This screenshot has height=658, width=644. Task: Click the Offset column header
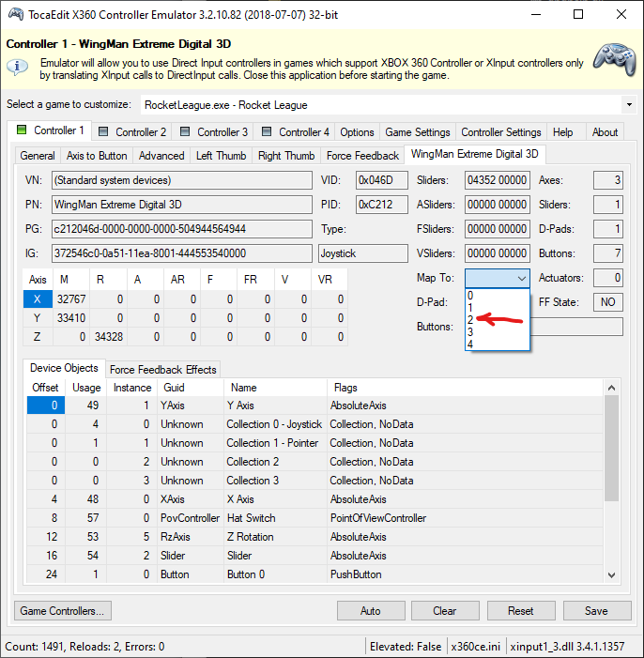45,388
